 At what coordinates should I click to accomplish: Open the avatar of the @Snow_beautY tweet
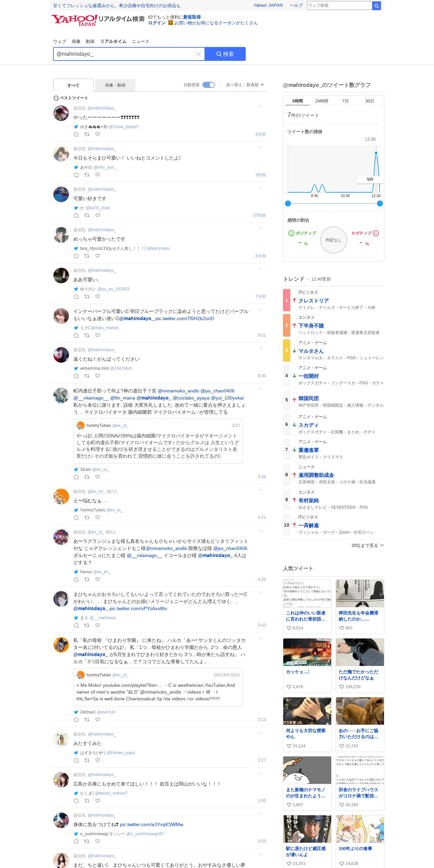click(61, 113)
